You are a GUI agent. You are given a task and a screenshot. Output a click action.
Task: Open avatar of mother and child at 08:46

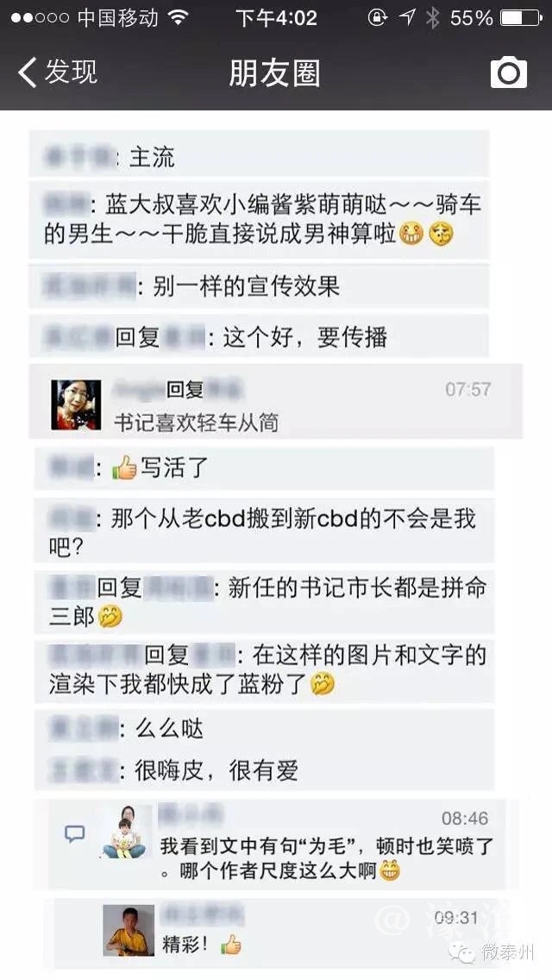[x=125, y=832]
